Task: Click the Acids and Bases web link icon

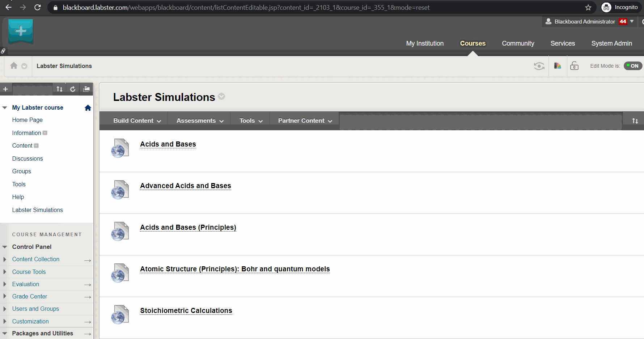Action: coord(120,148)
